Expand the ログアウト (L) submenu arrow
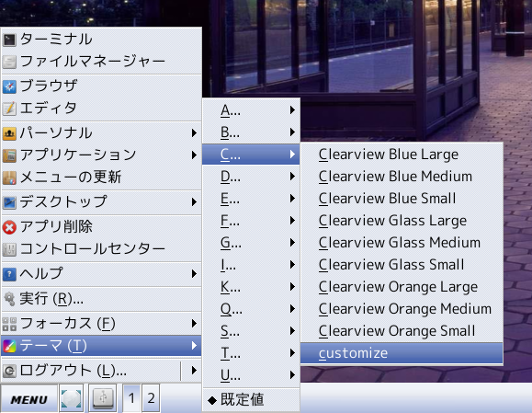 194,370
